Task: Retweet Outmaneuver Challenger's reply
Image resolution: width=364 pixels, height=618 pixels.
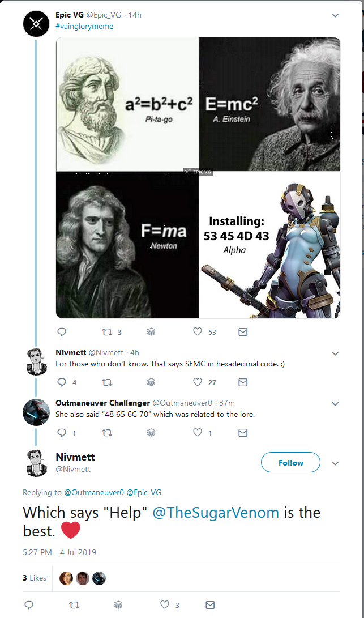Action: click(106, 433)
